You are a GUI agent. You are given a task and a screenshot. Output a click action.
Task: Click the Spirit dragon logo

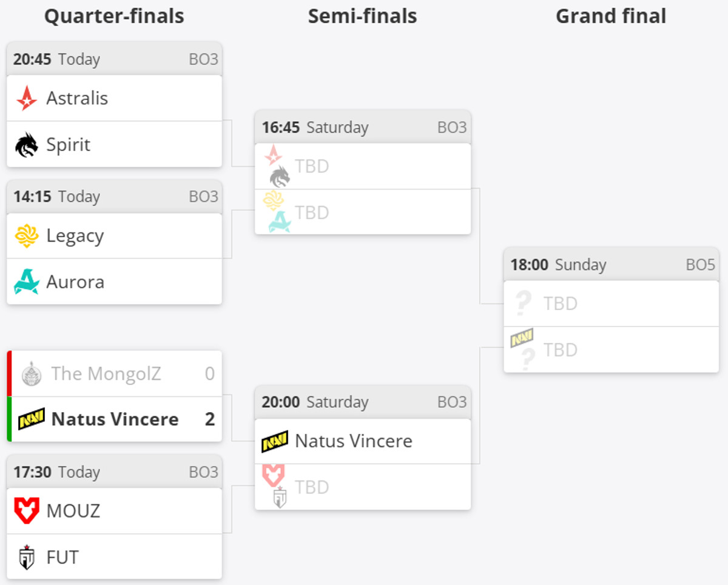click(x=27, y=145)
